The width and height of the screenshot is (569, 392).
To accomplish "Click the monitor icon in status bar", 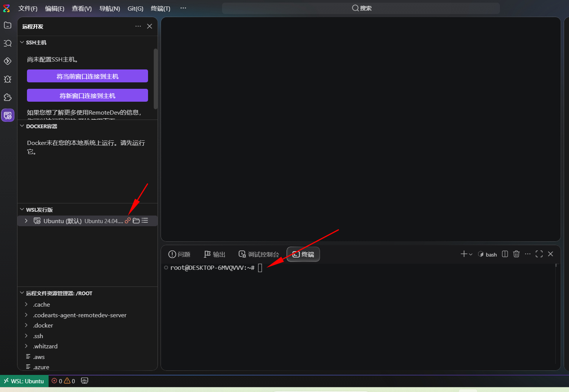I will click(x=85, y=381).
